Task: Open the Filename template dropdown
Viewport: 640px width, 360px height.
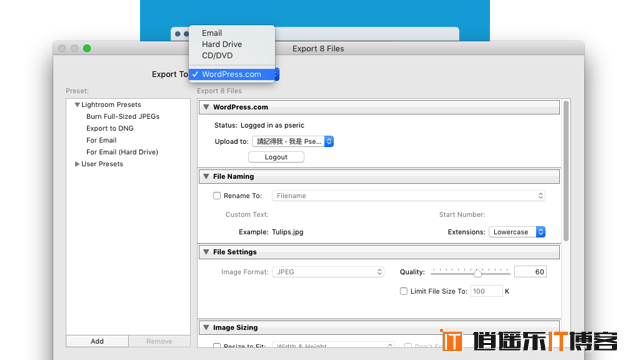Action: tap(409, 196)
